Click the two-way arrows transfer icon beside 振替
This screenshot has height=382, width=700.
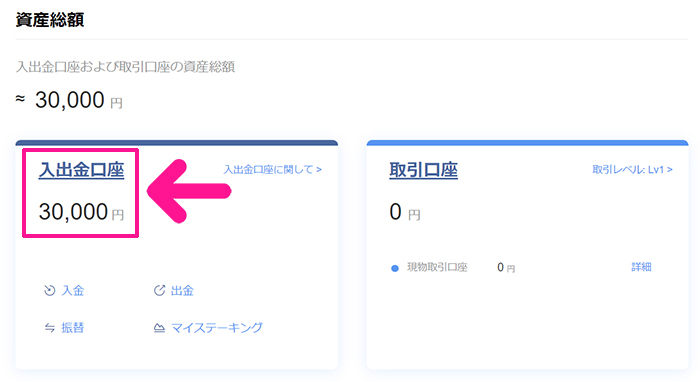[x=50, y=328]
